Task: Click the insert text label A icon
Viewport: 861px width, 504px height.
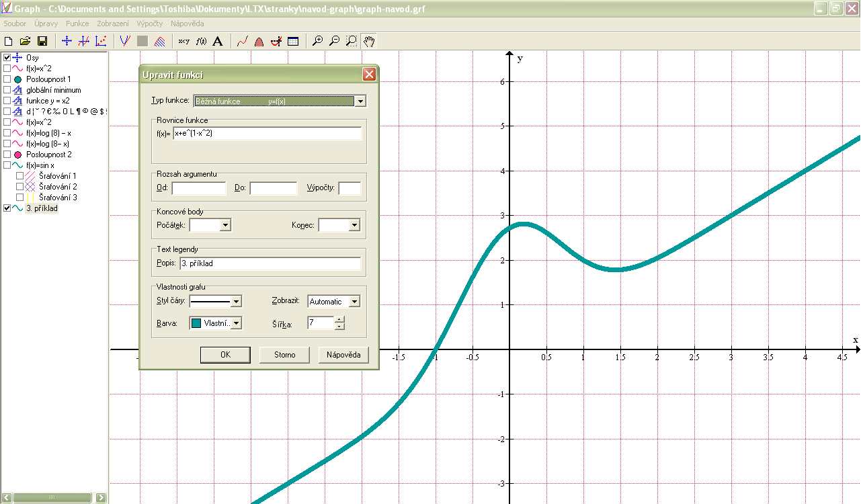Action: point(217,41)
